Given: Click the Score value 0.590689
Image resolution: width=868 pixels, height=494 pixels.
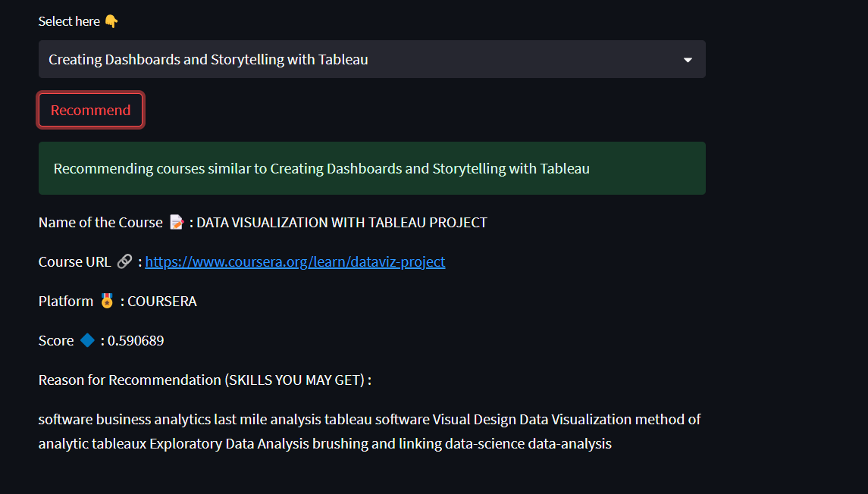Looking at the screenshot, I should 136,340.
